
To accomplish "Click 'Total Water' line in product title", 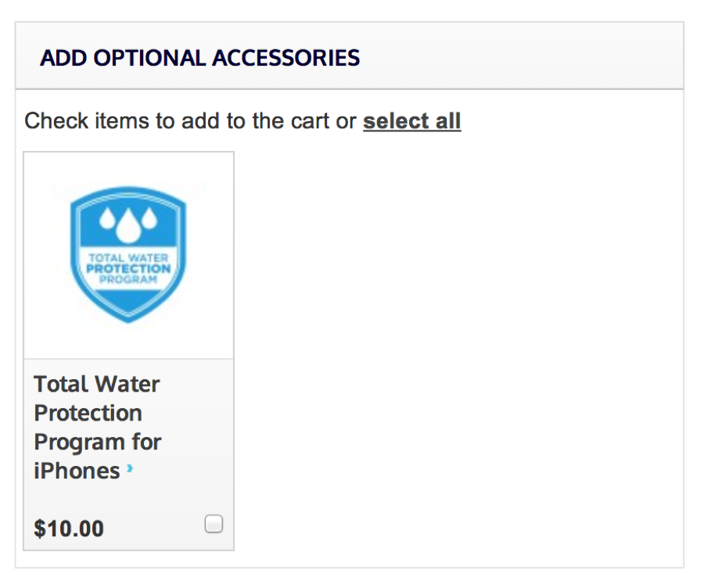I will (x=96, y=384).
